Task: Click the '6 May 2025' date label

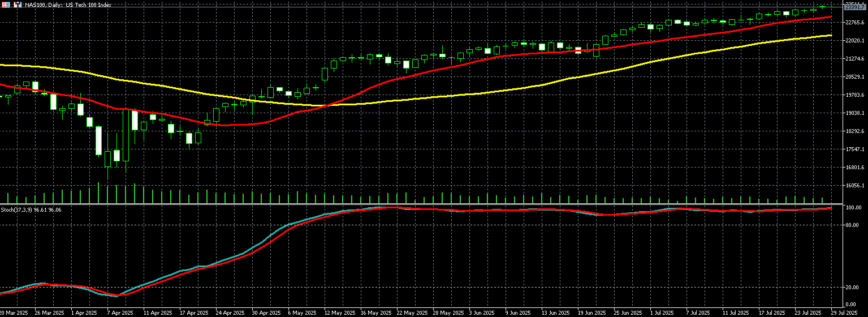Action: 301,312
